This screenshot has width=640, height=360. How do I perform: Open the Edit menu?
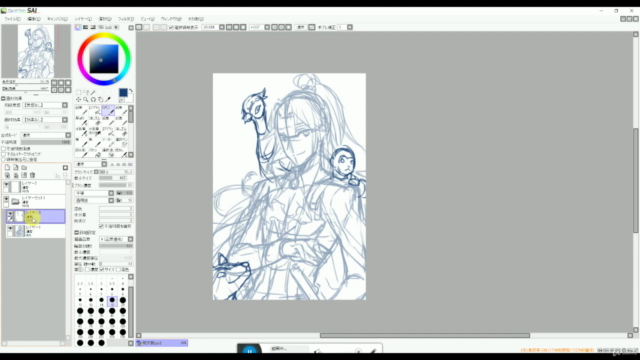coord(33,19)
